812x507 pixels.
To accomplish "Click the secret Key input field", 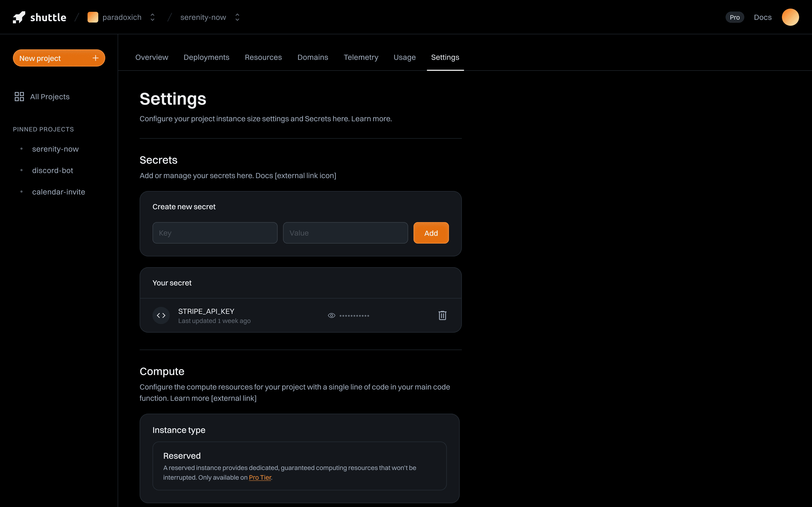I will pyautogui.click(x=215, y=233).
